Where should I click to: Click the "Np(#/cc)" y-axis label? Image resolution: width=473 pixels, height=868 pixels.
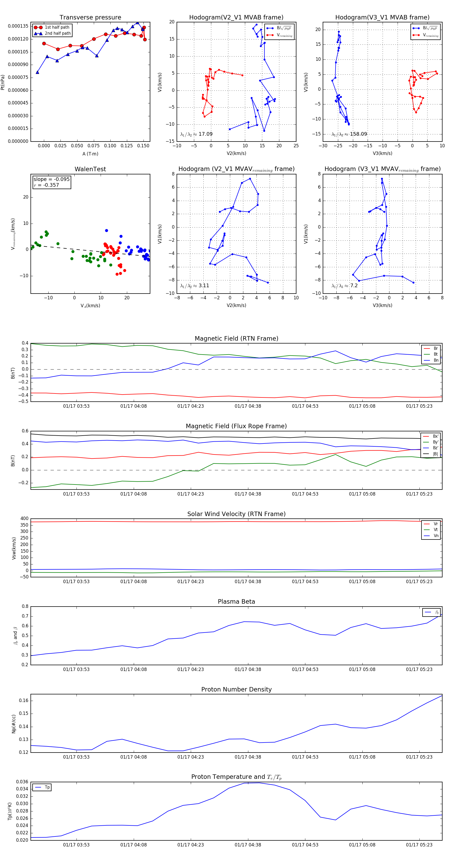click(14, 724)
